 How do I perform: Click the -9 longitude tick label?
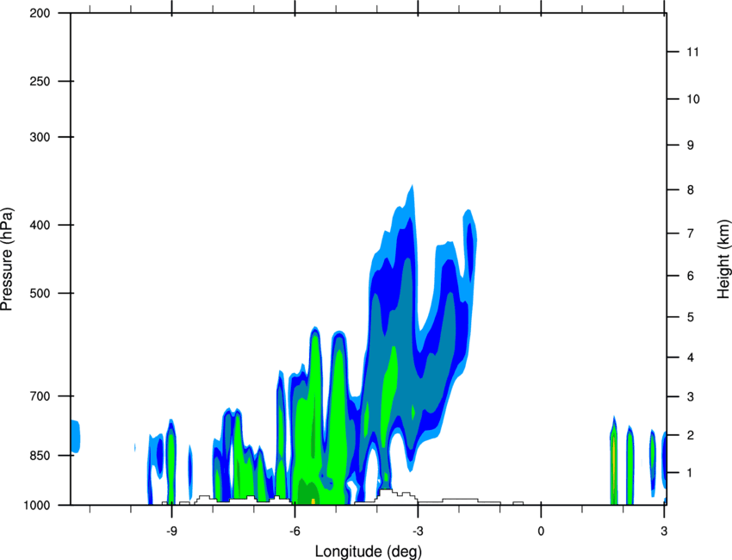click(x=171, y=532)
